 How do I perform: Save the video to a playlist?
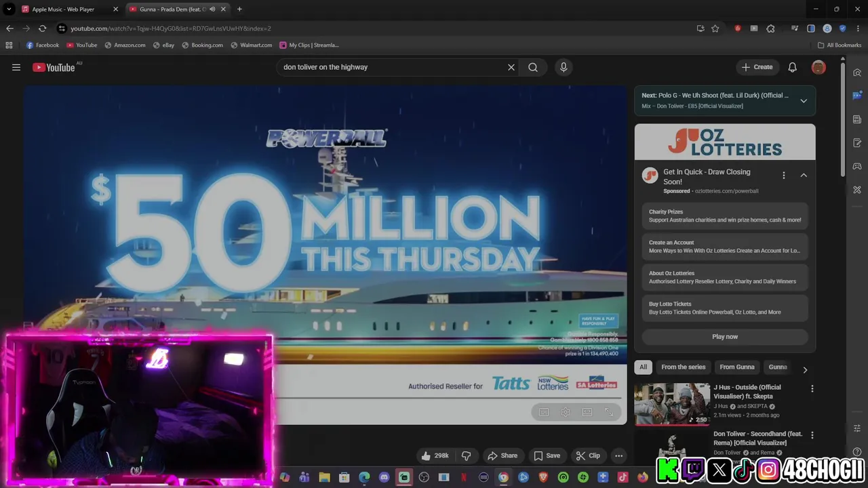pyautogui.click(x=547, y=455)
